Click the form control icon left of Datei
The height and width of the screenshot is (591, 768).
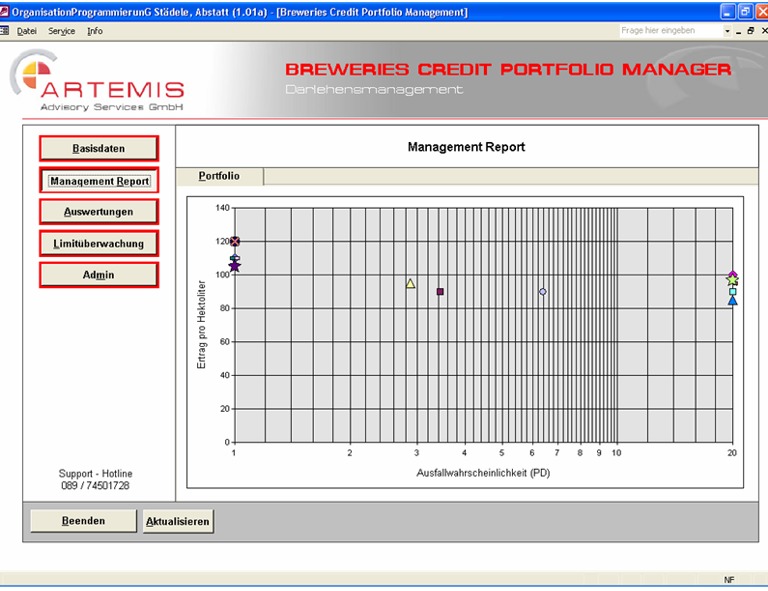tap(4, 30)
